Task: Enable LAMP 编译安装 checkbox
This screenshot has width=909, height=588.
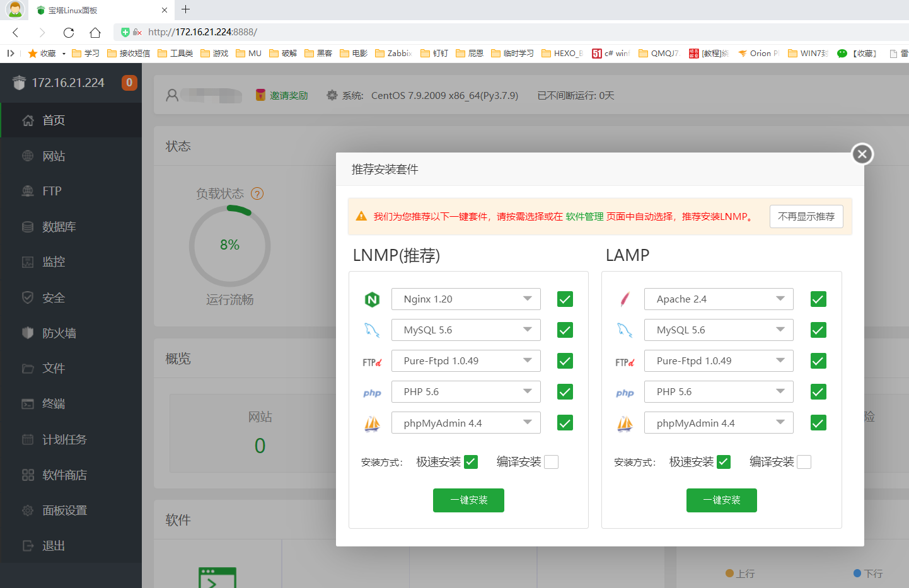Action: (804, 462)
